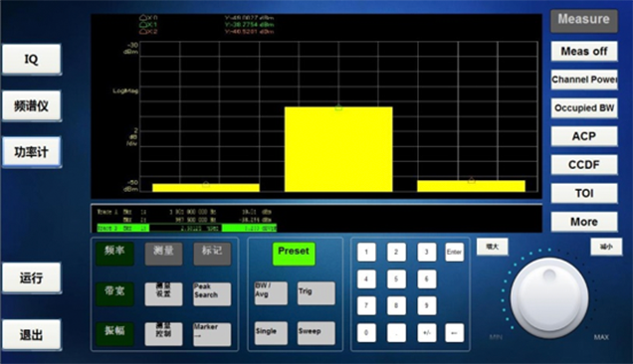Image resolution: width=633 pixels, height=364 pixels.
Task: Open the More measurement options
Action: coord(584,222)
